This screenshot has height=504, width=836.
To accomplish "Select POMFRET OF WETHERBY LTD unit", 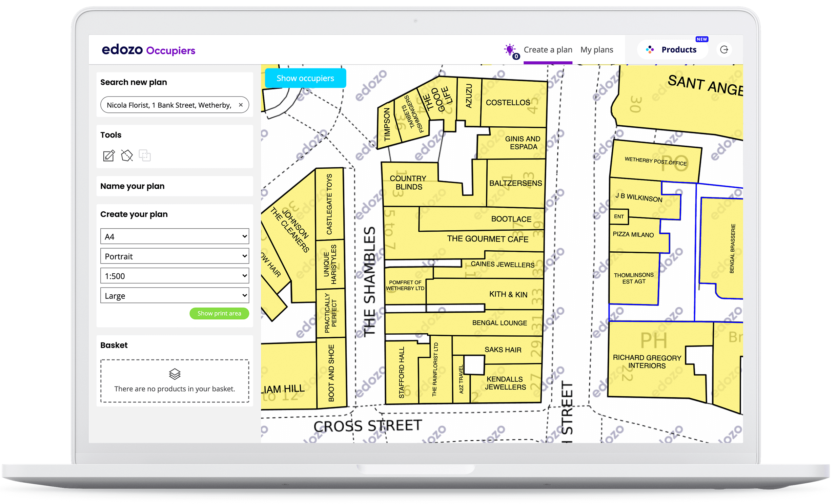I will point(405,286).
